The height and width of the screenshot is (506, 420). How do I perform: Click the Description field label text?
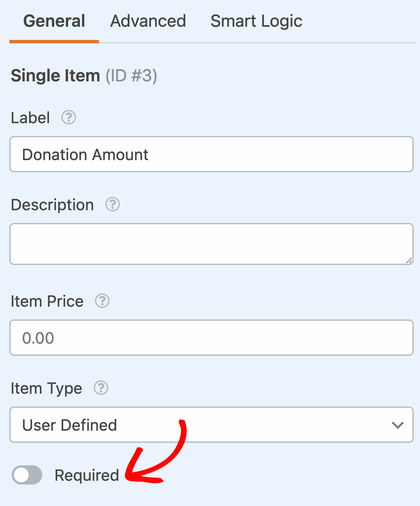pos(52,205)
